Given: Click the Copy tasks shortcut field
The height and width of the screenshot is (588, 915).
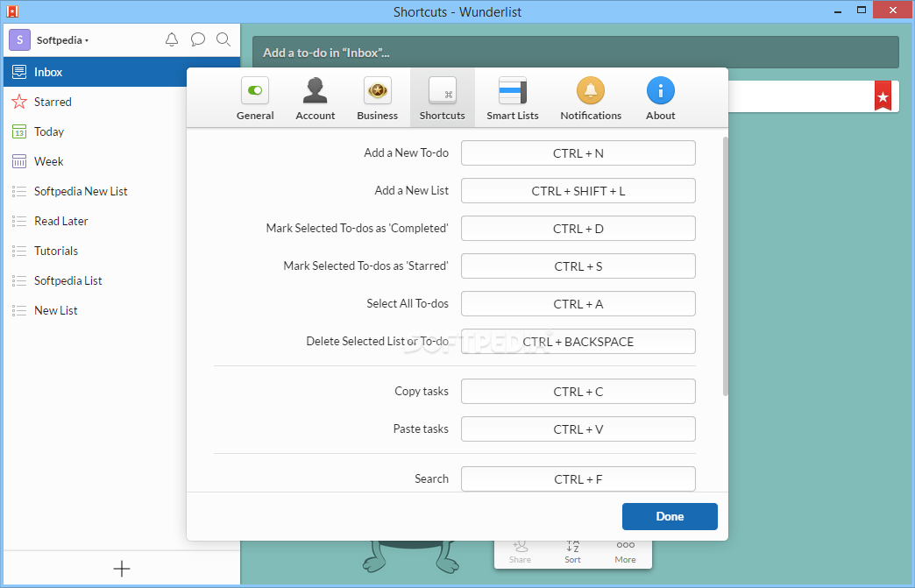Looking at the screenshot, I should [x=578, y=392].
